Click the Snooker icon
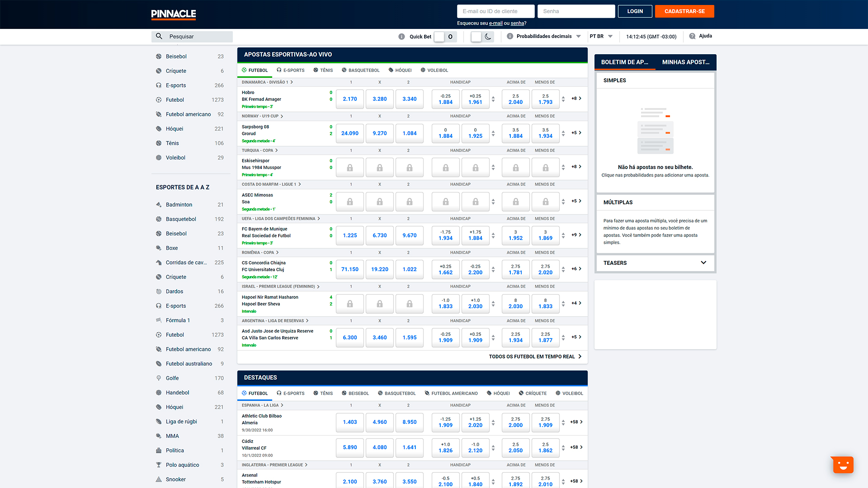Viewport: 868px width, 488px height. 159,479
